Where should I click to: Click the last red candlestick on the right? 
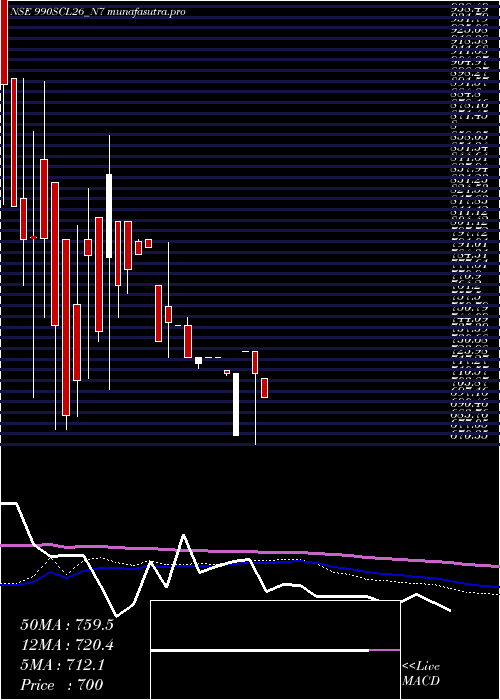click(x=264, y=388)
